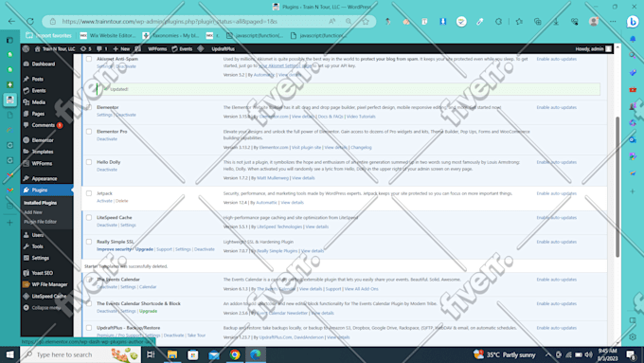
Task: Open the Bing sidebar icon
Action: pyautogui.click(x=633, y=22)
